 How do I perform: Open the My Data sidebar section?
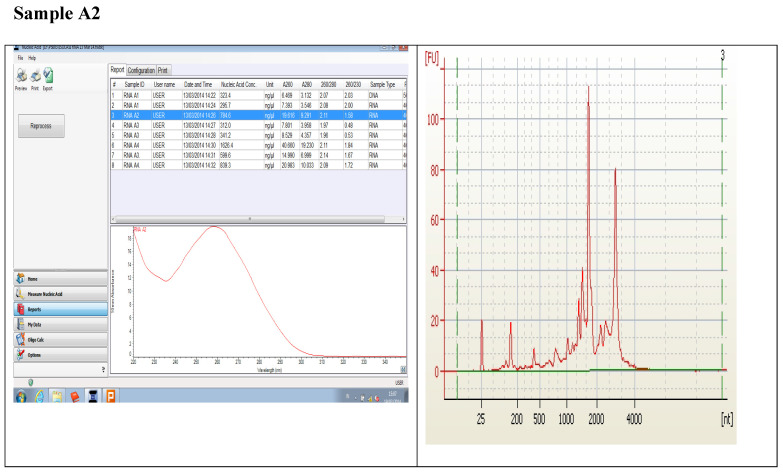pos(60,324)
